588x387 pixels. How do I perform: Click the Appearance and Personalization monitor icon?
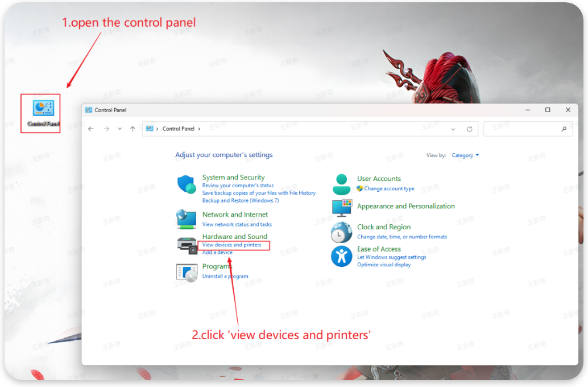[x=342, y=208]
